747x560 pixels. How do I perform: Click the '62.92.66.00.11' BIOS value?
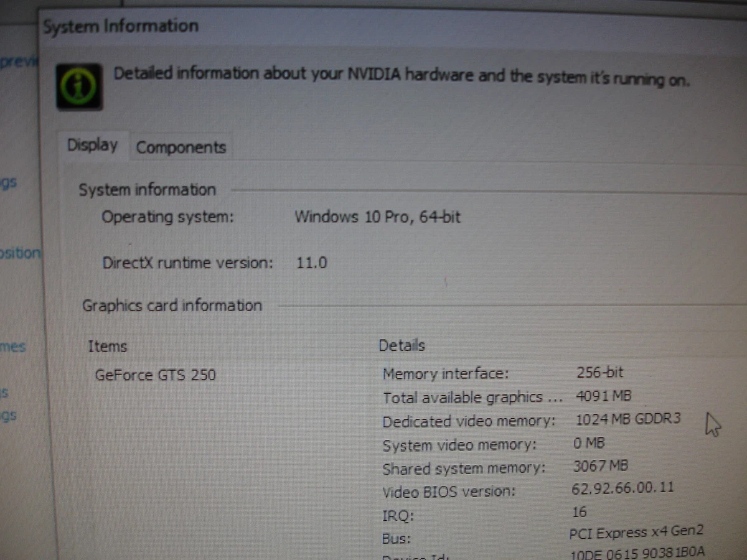pyautogui.click(x=622, y=488)
